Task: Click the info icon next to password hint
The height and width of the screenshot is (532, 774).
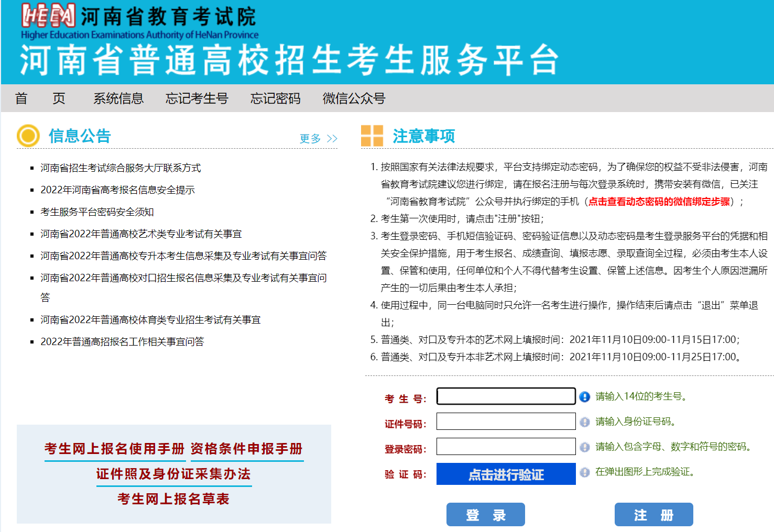Action: coord(585,447)
